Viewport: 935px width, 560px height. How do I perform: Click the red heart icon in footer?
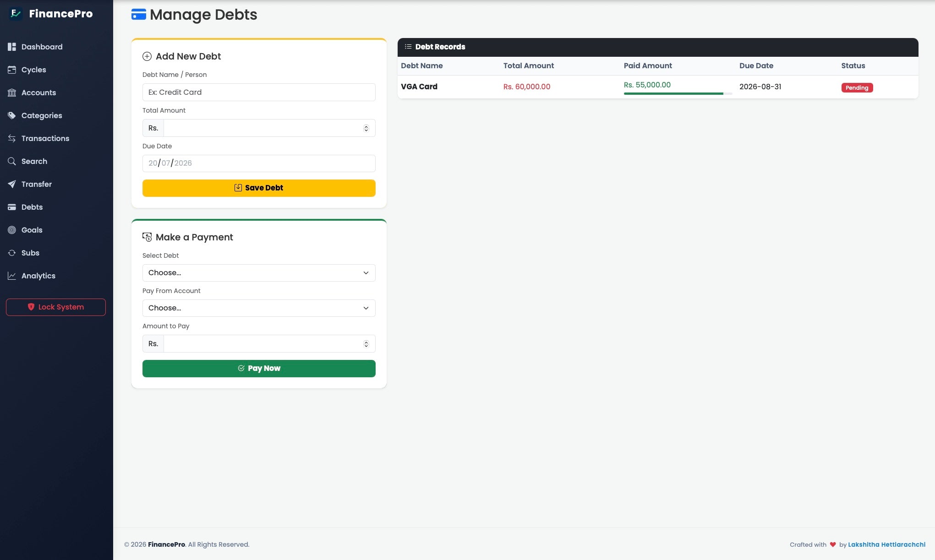(833, 544)
